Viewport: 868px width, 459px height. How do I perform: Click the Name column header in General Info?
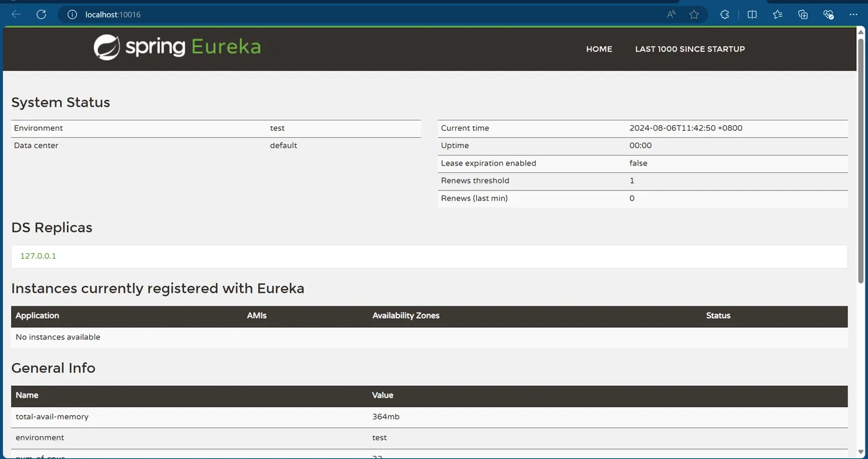27,395
